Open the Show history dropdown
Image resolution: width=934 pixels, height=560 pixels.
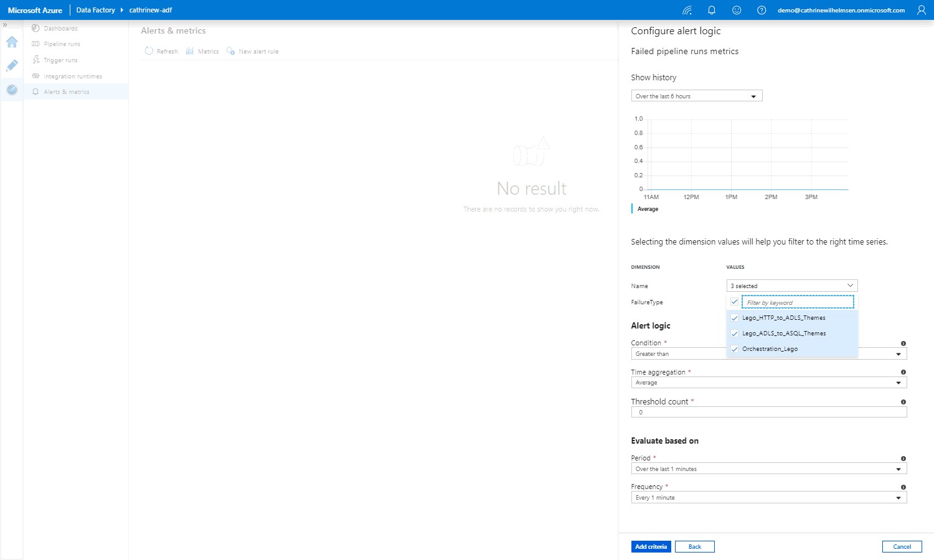pos(696,96)
